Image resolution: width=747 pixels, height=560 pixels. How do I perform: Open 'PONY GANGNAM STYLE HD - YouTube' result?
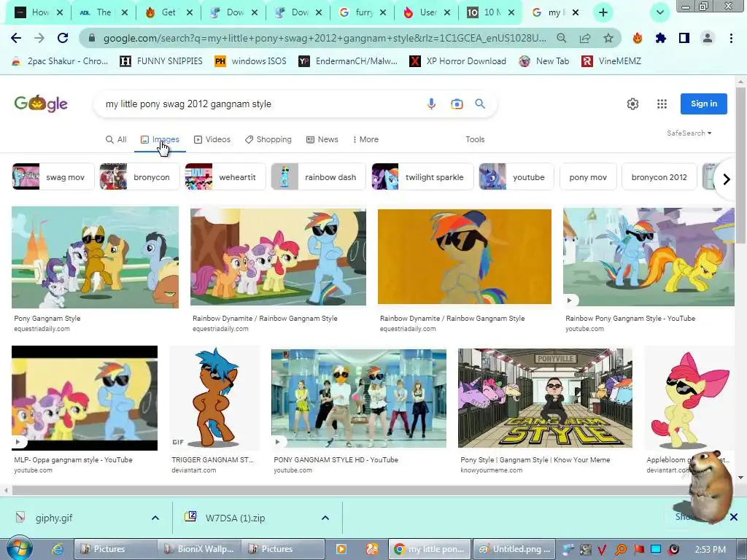coord(359,398)
